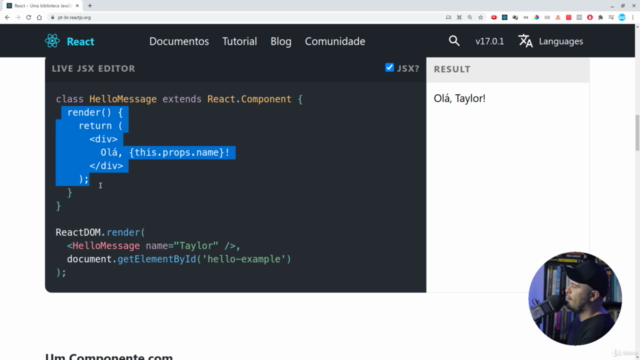Image resolution: width=640 pixels, height=360 pixels.
Task: Click the LIVE JSX EDITOR heading
Action: coord(93,69)
